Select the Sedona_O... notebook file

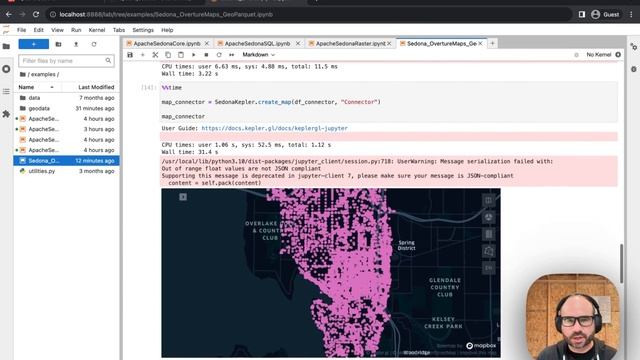tap(67, 161)
